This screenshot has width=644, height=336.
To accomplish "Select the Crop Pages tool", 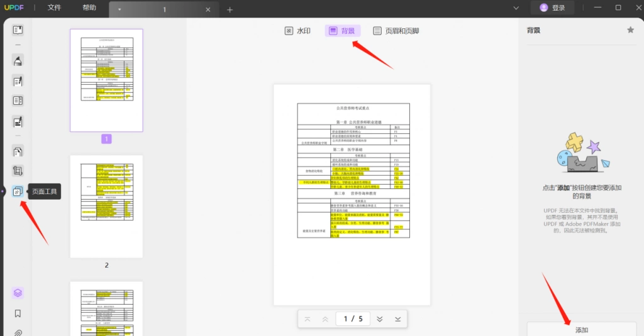I will [x=18, y=171].
